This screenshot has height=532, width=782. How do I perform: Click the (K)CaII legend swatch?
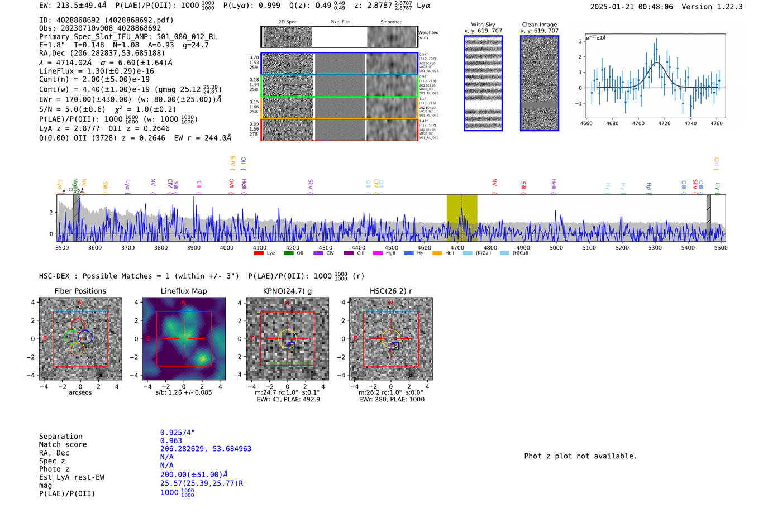(x=468, y=253)
